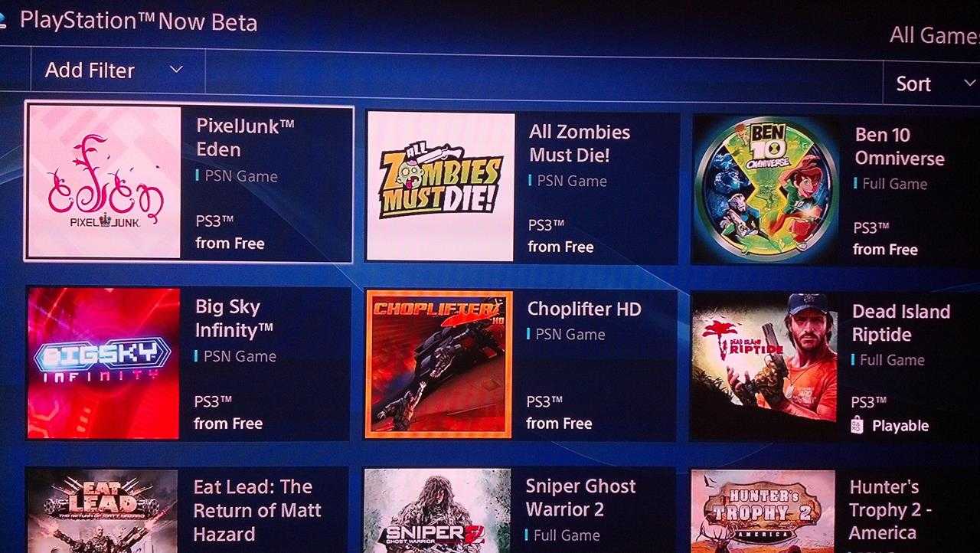This screenshot has height=553, width=980.
Task: Open PixelJunk Eden cover art thumbnail
Action: 104,182
